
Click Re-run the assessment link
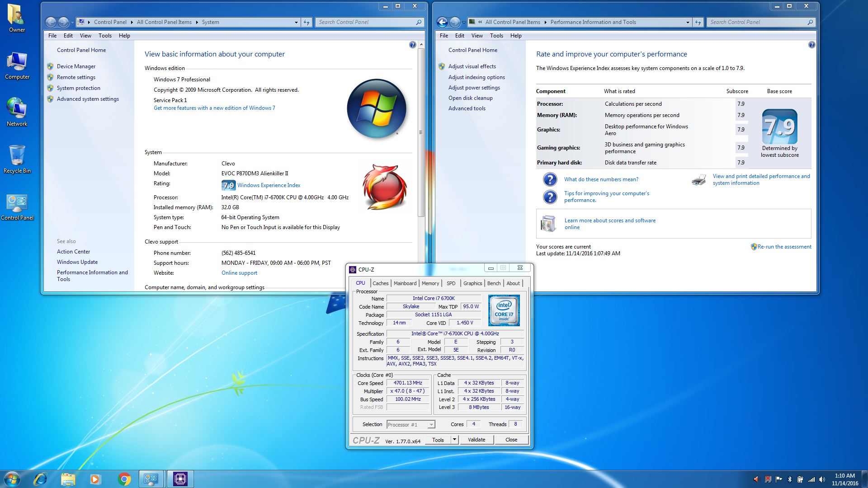[x=784, y=247]
